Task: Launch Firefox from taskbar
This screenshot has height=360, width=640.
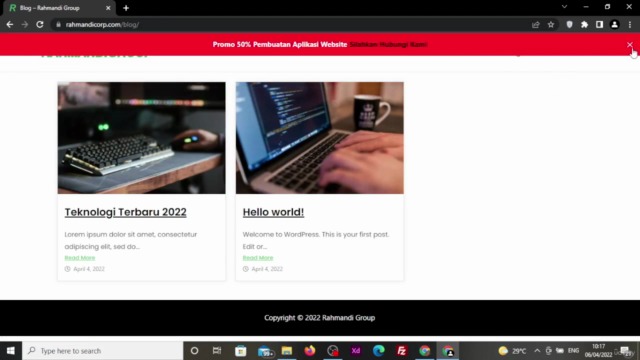Action: point(310,351)
